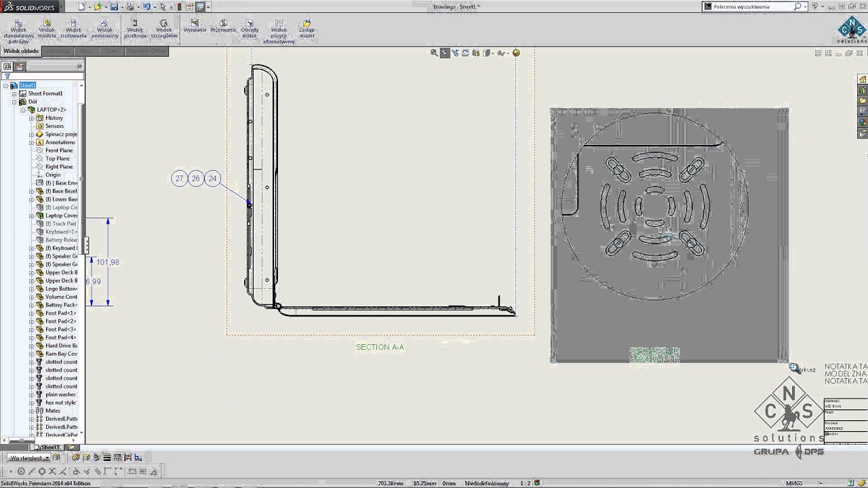Expand the History folder node
The width and height of the screenshot is (868, 488).
pyautogui.click(x=31, y=118)
